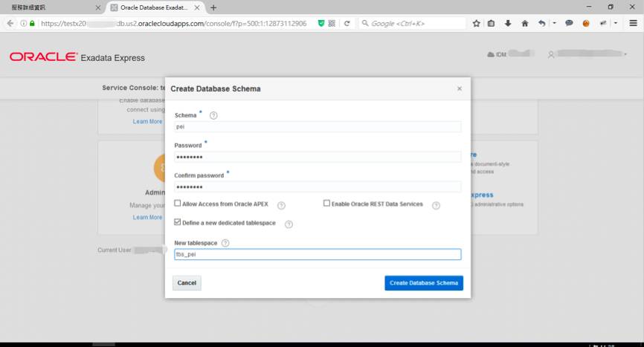Click the Confirm password input field

point(318,187)
